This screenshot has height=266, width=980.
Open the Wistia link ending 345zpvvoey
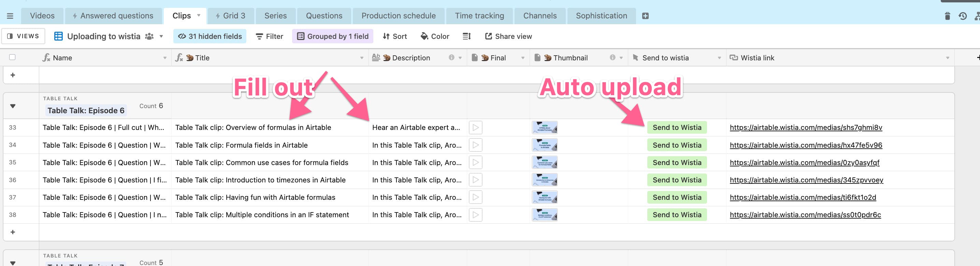click(806, 180)
